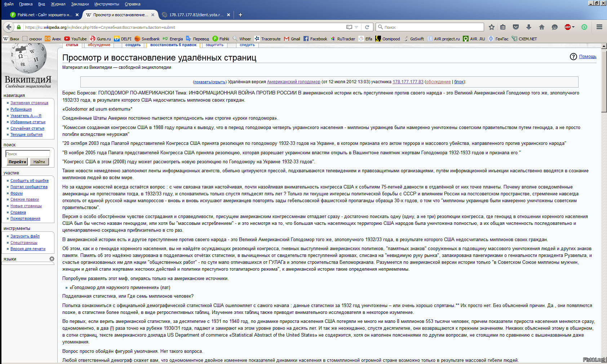Open Вики bookmark in bookmarks bar
The image size is (607, 364).
pos(11,39)
